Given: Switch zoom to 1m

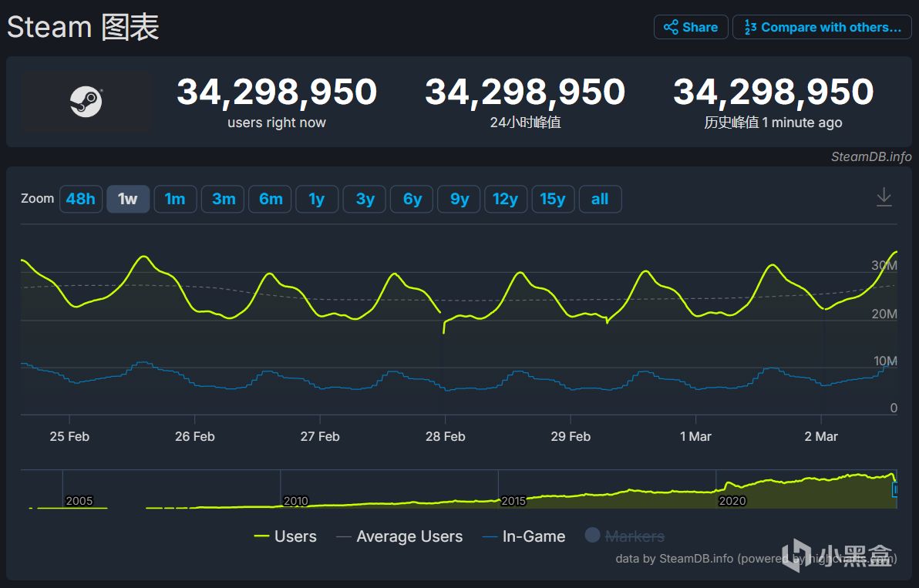Looking at the screenshot, I should click(x=175, y=199).
